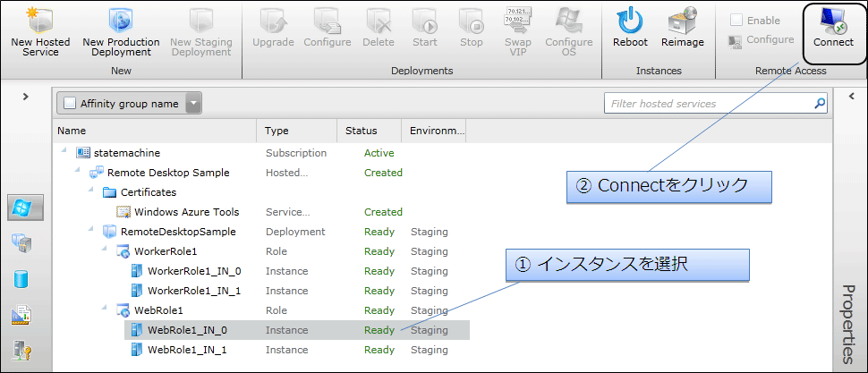
Task: Collapse the WorkerRole1 role node
Action: pyautogui.click(x=104, y=250)
